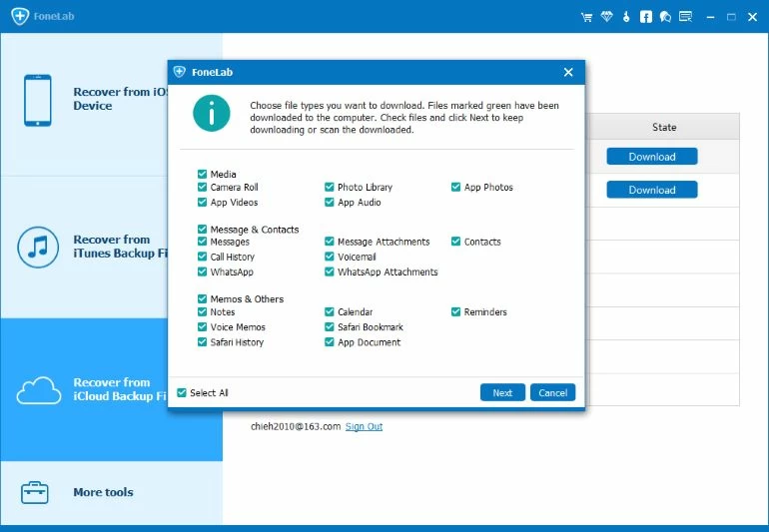
Task: Open the Facebook icon in title bar
Action: (646, 17)
